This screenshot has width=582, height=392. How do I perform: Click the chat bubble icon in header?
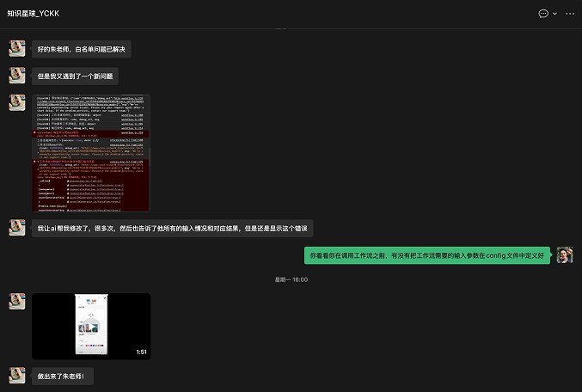[542, 14]
